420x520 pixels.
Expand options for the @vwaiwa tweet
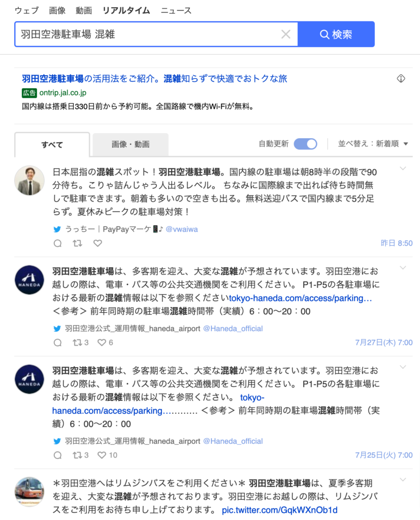pos(403,169)
